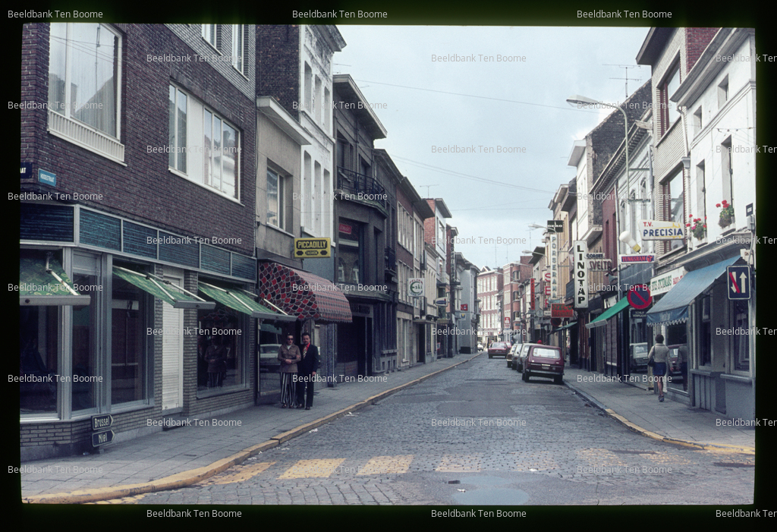Click the T.V. PRECISIA shop sign
This screenshot has width=777, height=532.
click(x=662, y=230)
